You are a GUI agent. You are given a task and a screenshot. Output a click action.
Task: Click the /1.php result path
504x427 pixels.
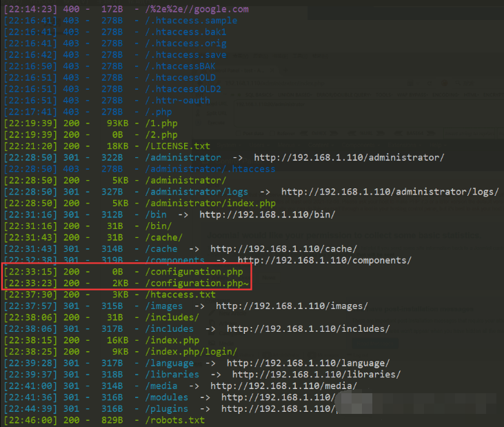coord(161,123)
